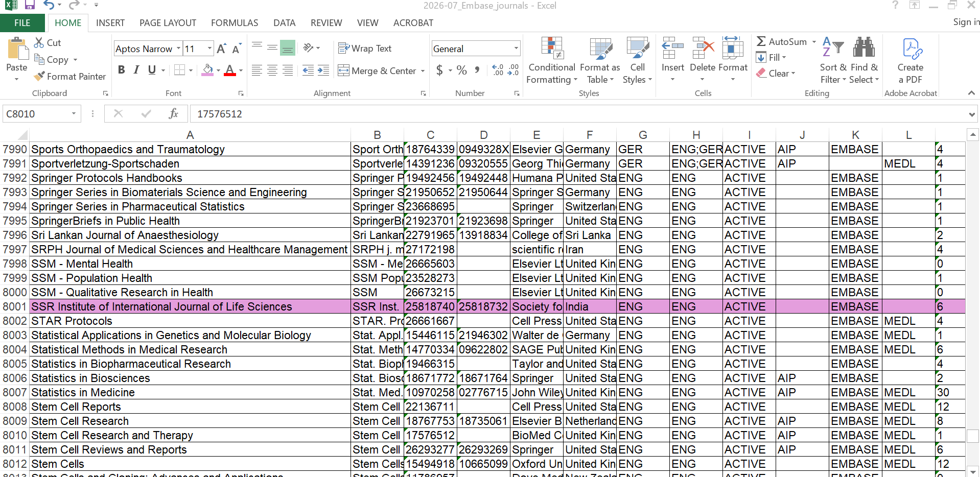Switch to the FORMULAS tab
This screenshot has width=980, height=477.
[x=235, y=23]
